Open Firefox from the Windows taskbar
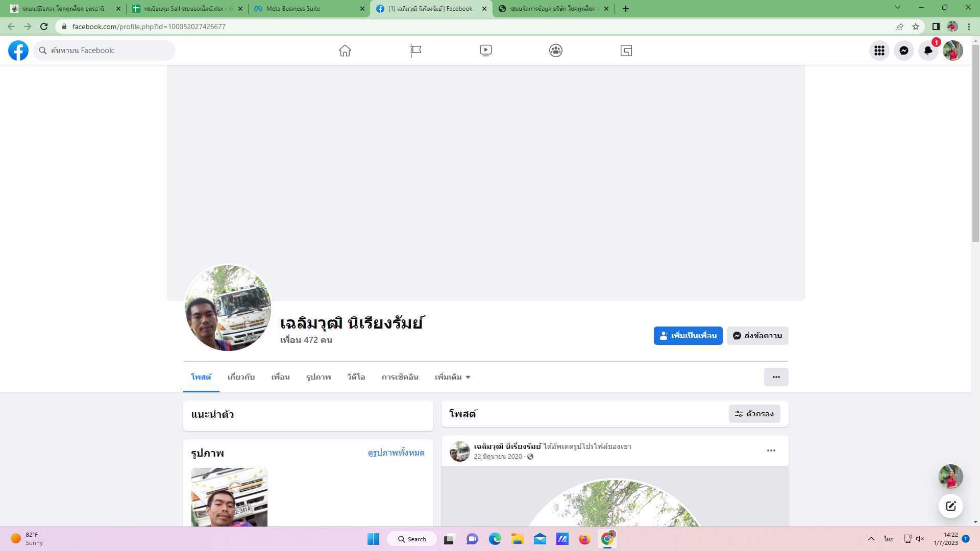This screenshot has width=980, height=551. tap(584, 539)
